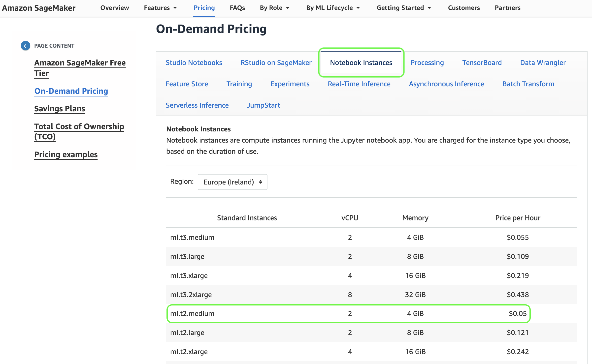Open the Batch Transform tab

coord(528,84)
